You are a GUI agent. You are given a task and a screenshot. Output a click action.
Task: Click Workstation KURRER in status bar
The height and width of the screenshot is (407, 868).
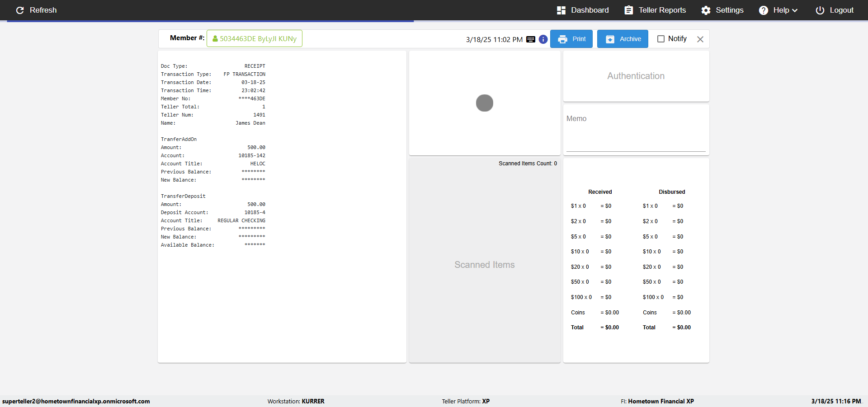point(296,401)
